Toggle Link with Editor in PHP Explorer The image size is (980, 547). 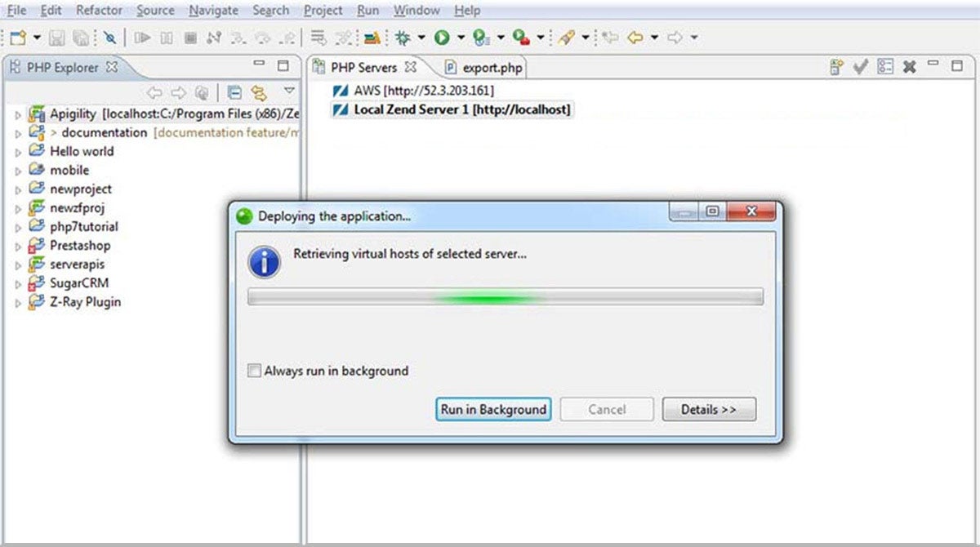point(259,91)
